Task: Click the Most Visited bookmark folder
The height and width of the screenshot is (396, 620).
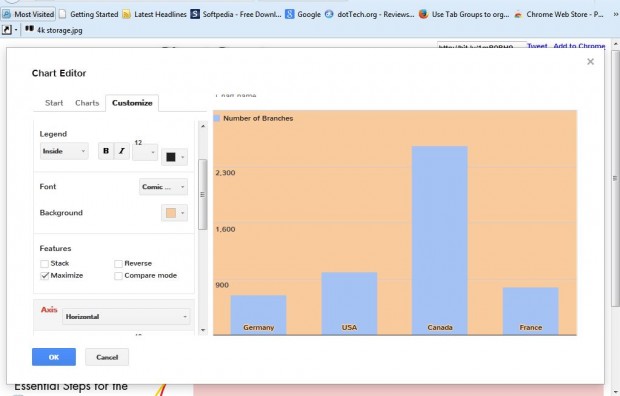Action: tap(28, 14)
